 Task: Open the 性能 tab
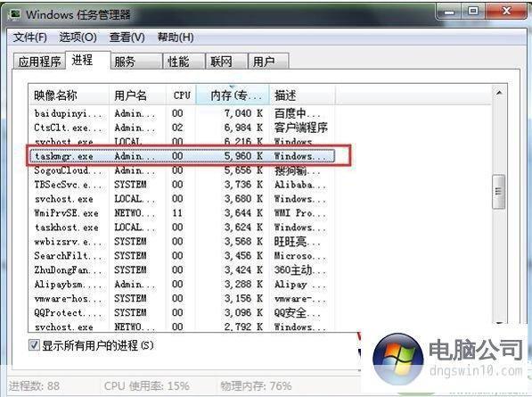click(x=184, y=62)
